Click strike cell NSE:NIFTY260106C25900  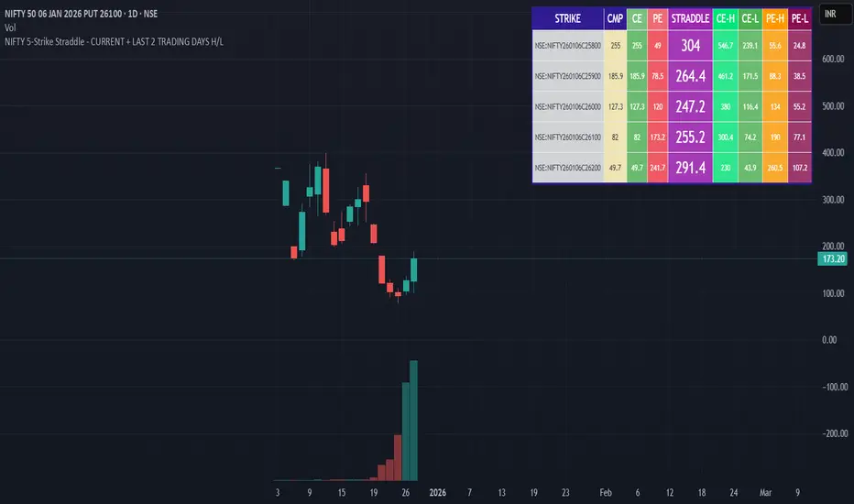[567, 76]
